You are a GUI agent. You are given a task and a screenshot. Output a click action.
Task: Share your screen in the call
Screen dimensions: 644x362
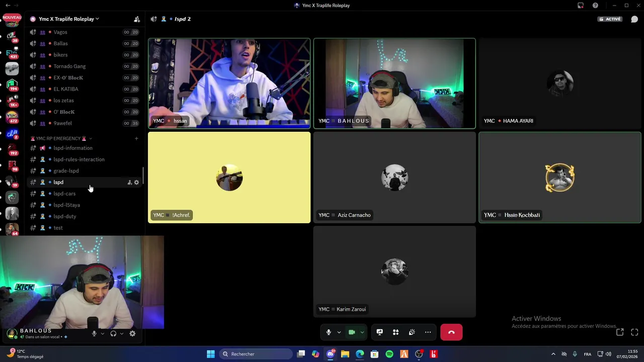coord(380,332)
